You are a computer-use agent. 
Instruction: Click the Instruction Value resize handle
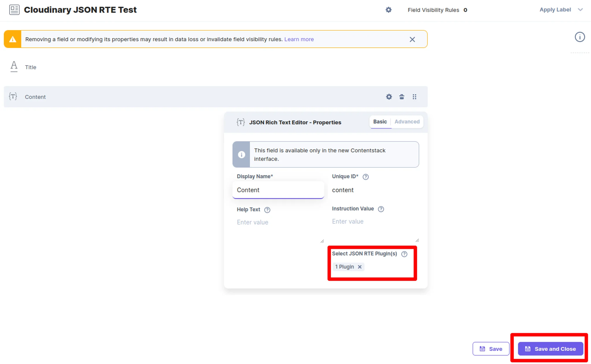click(x=417, y=240)
